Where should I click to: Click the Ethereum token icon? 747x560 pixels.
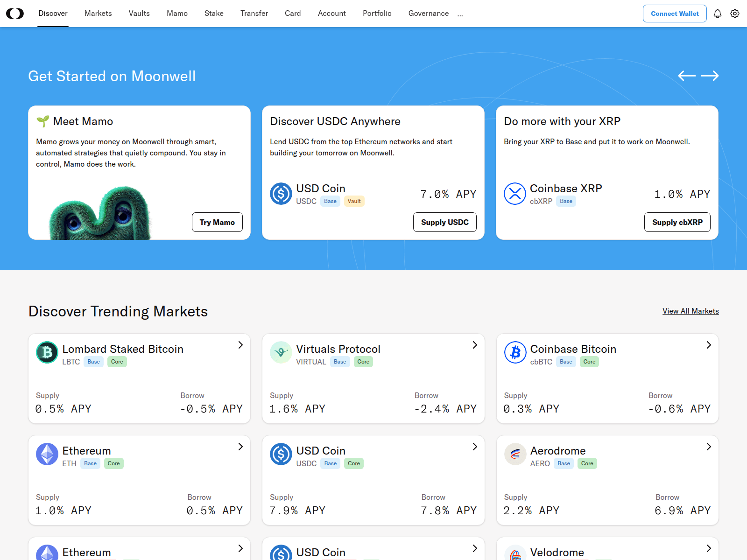click(47, 454)
